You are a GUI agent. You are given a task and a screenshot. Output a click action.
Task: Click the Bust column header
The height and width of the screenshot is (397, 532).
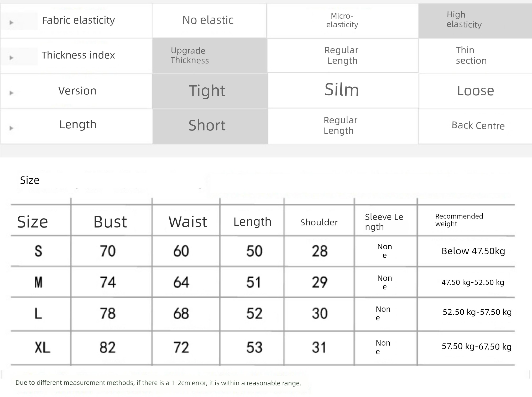[x=110, y=222]
